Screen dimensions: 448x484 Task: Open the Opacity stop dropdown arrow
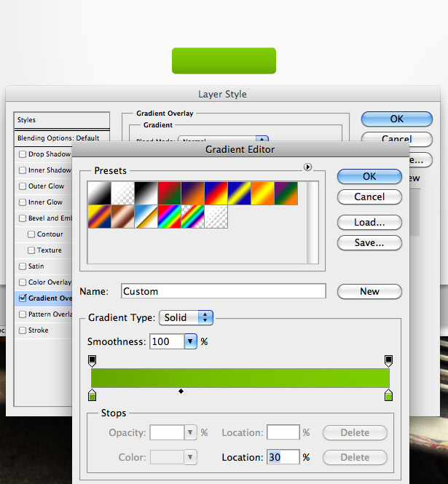click(191, 432)
